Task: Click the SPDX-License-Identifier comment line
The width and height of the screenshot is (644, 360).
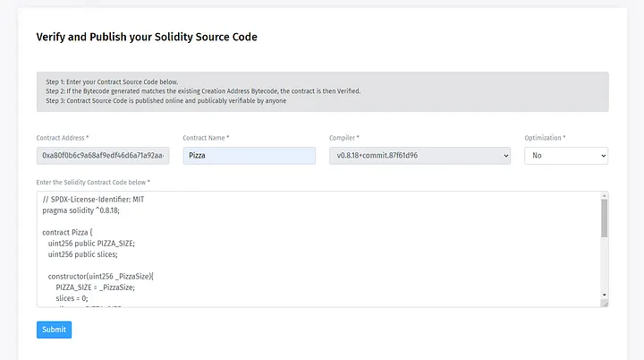Action: [x=93, y=198]
